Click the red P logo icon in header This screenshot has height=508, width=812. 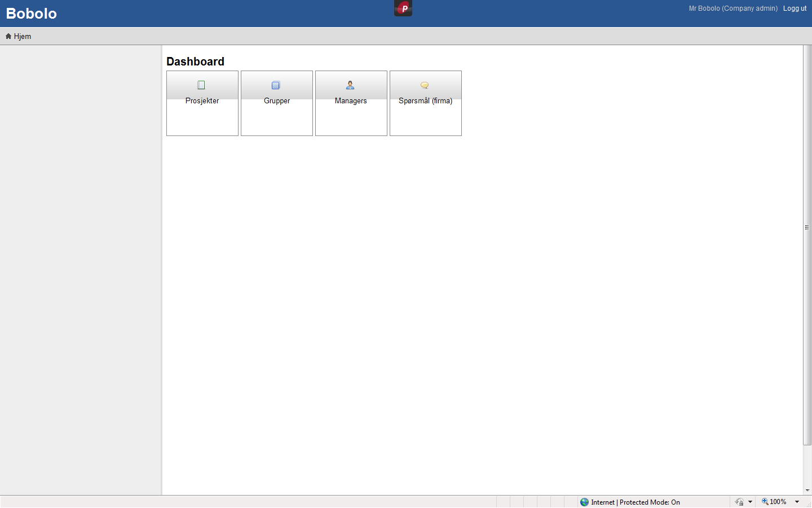point(403,8)
